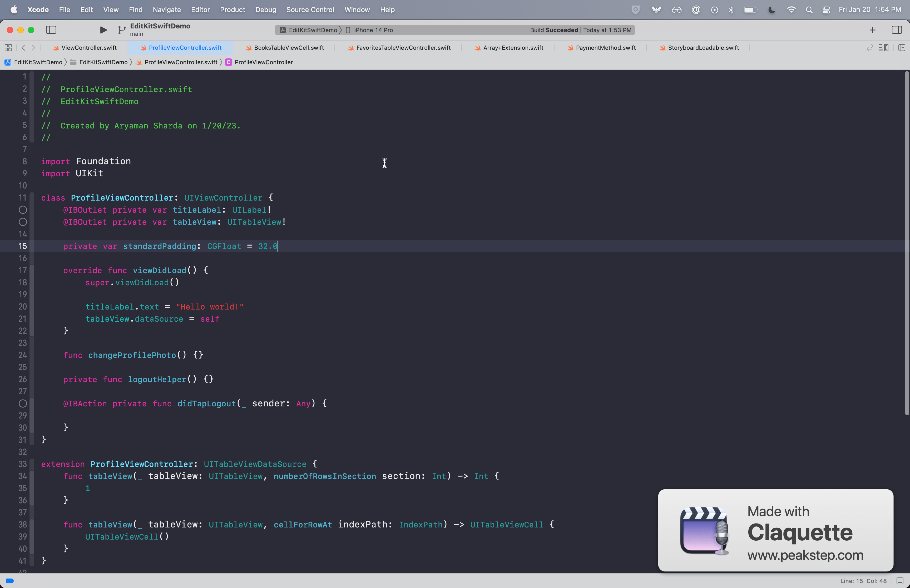Open Control Center in menu bar
Viewport: 910px width, 588px height.
pos(826,10)
